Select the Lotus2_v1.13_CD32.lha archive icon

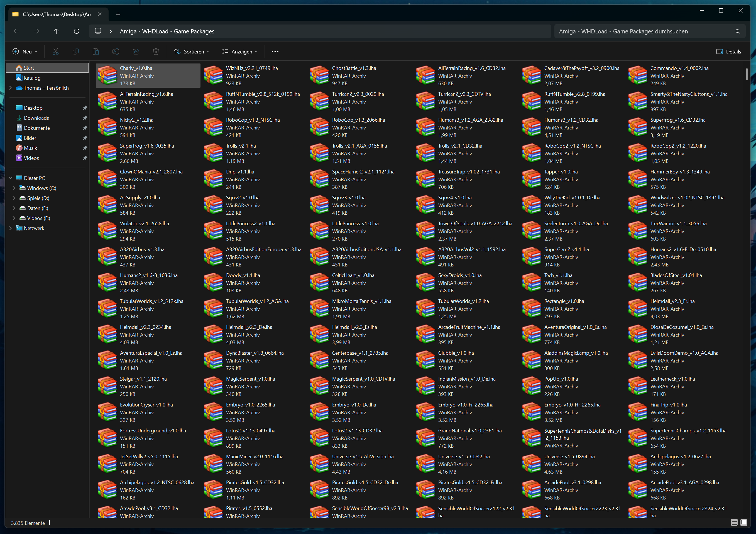click(x=319, y=438)
